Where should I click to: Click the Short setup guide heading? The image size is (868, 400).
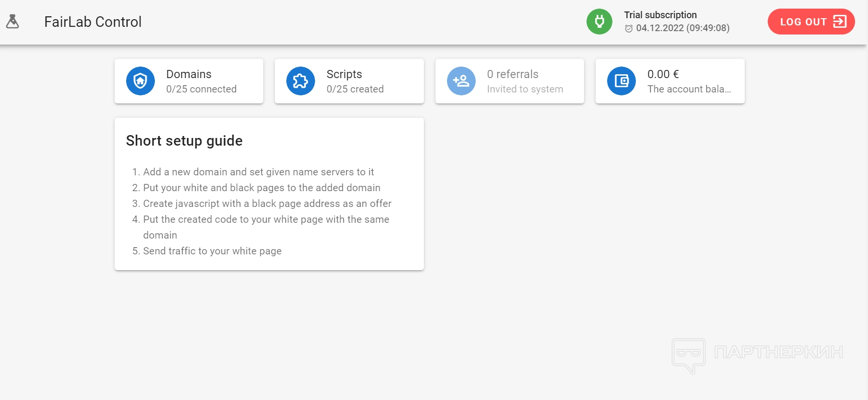click(184, 141)
